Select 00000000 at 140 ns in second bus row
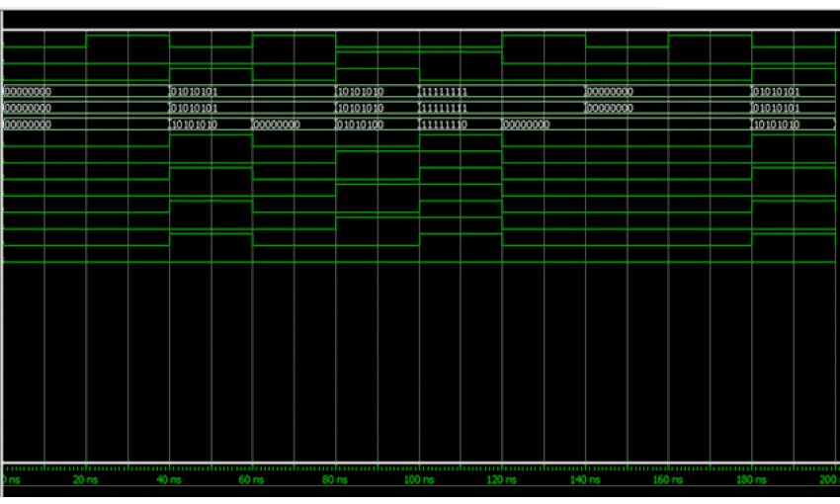This screenshot has height=504, width=840. click(610, 108)
